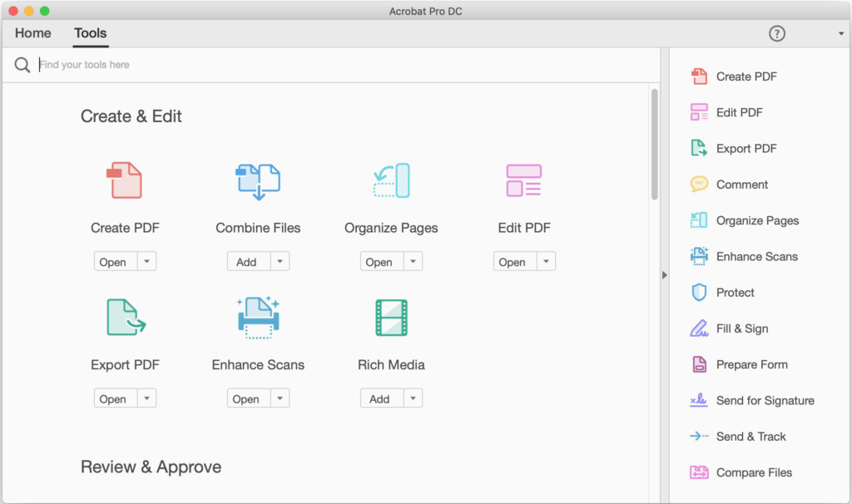This screenshot has height=504, width=852.
Task: Click Open button under Enhance Scans
Action: pos(249,398)
